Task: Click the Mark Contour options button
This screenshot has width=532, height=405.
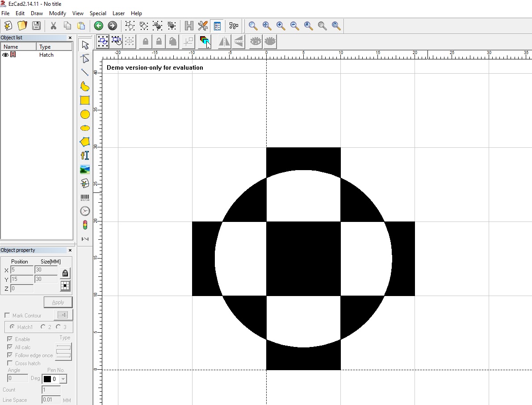Action: (x=63, y=315)
